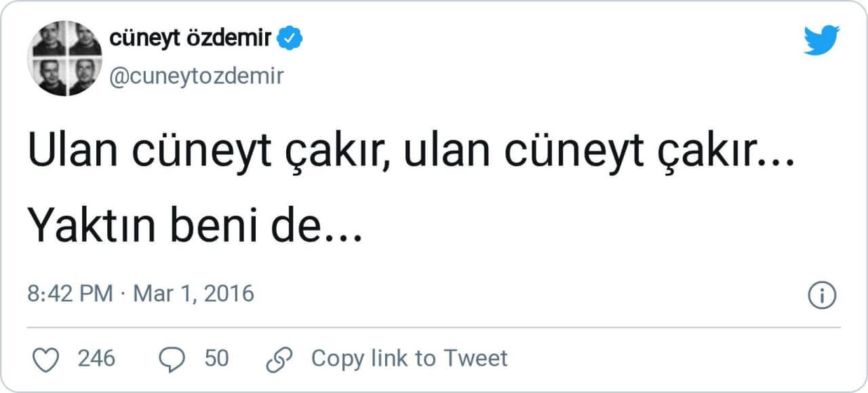Click the Mar 1, 2016 date
Image resolution: width=868 pixels, height=393 pixels.
pos(193,294)
